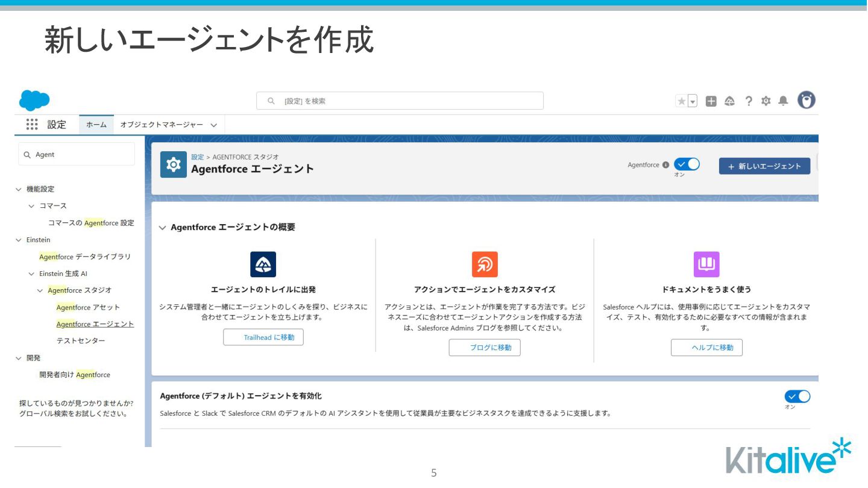This screenshot has height=488, width=868.
Task: Open the user profile avatar
Action: (x=807, y=100)
